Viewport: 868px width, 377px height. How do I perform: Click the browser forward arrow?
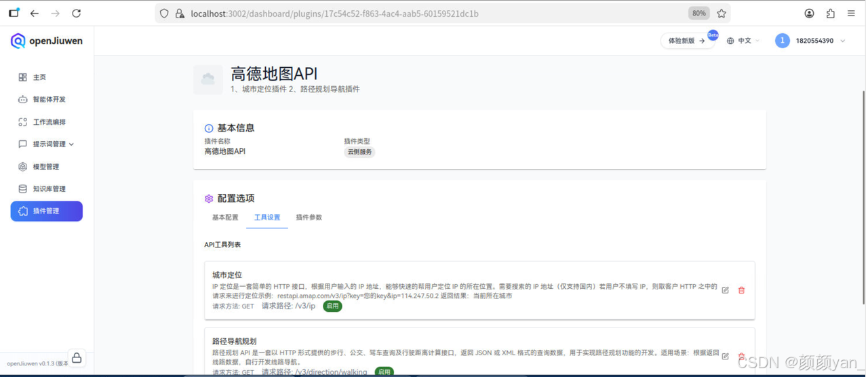click(56, 13)
